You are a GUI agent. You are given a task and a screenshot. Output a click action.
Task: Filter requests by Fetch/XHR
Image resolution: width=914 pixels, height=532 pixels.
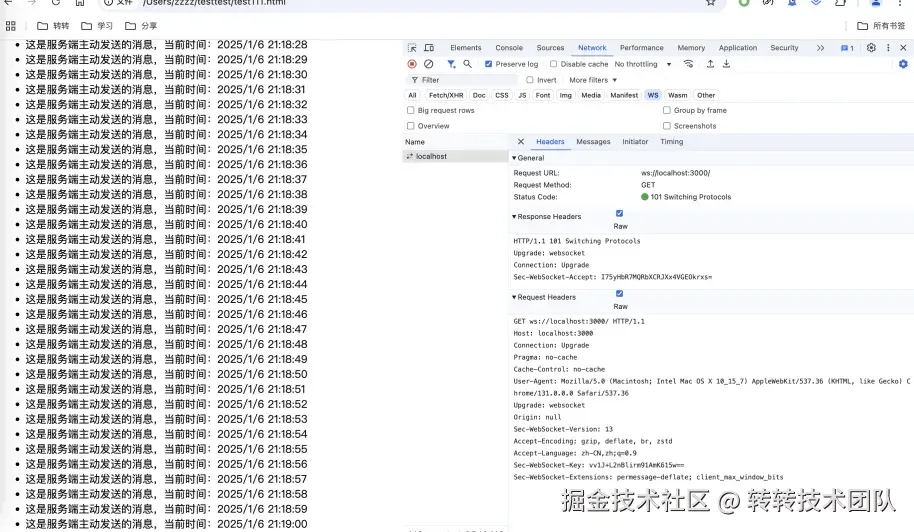(x=446, y=95)
